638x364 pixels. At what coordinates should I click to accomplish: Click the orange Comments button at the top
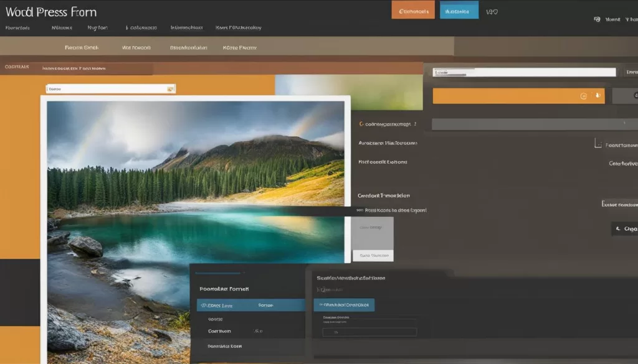pos(412,11)
